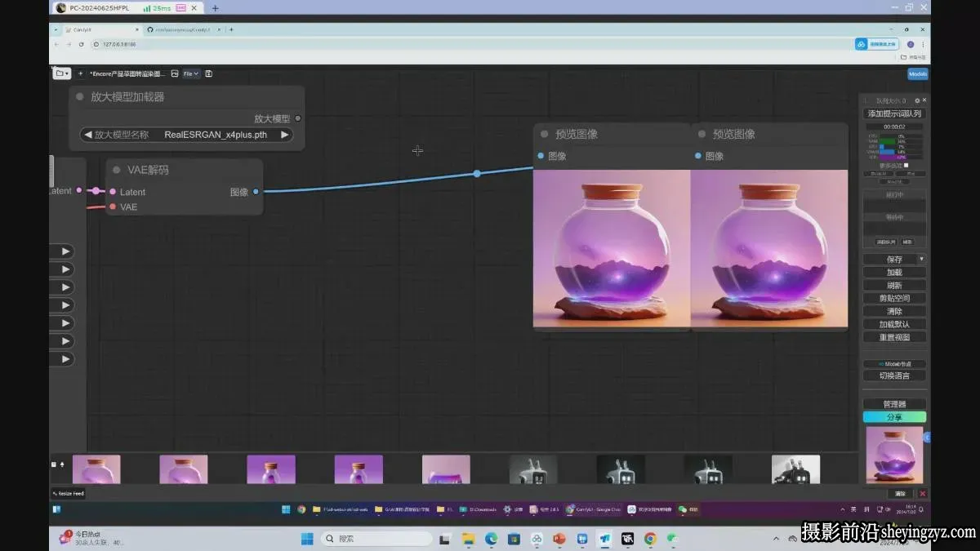Screen dimensions: 980x551
Task: Open the 今日热点 news widget
Action: [x=90, y=538]
